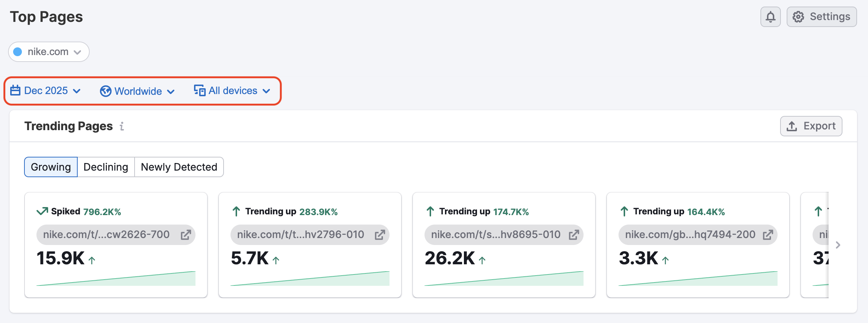868x323 pixels.
Task: Click the info icon next to Trending Pages
Action: coord(122,127)
